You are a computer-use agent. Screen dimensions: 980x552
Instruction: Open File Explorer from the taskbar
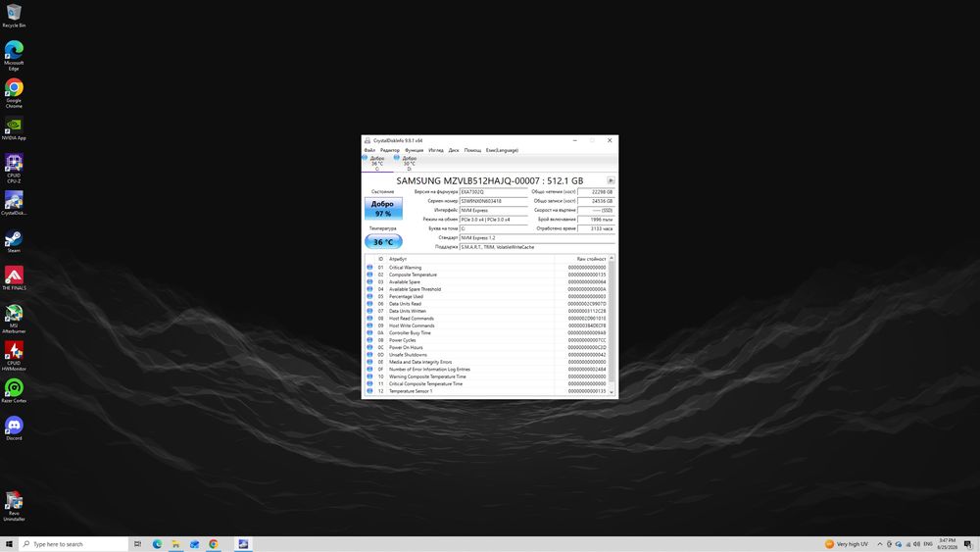pyautogui.click(x=175, y=544)
